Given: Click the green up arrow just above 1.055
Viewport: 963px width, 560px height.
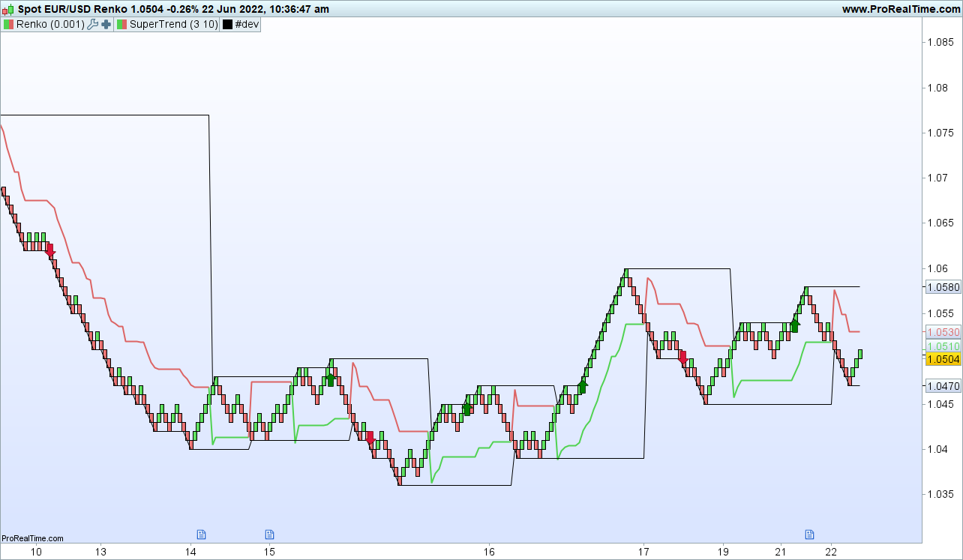Looking at the screenshot, I should pos(795,325).
